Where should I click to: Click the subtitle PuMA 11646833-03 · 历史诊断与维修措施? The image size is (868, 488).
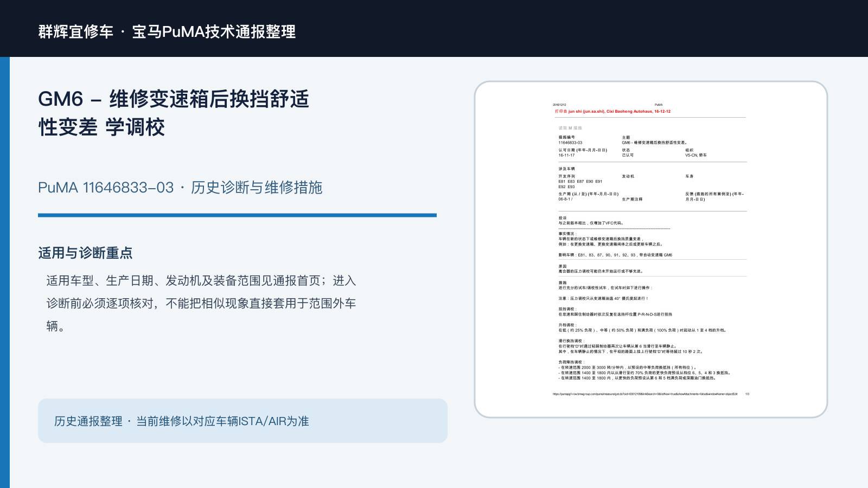tap(180, 188)
